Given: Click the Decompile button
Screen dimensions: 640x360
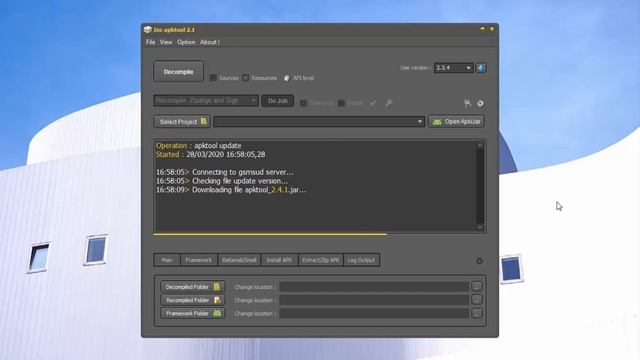Looking at the screenshot, I should click(178, 72).
